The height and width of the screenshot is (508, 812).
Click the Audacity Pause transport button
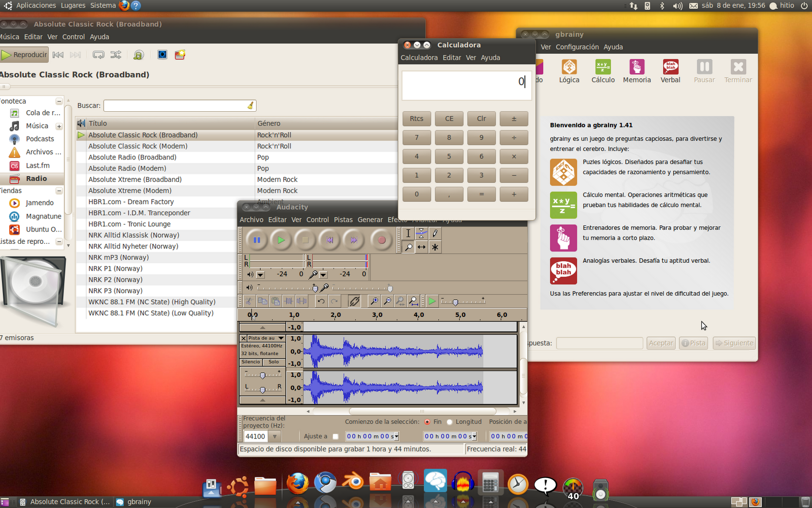pos(257,240)
